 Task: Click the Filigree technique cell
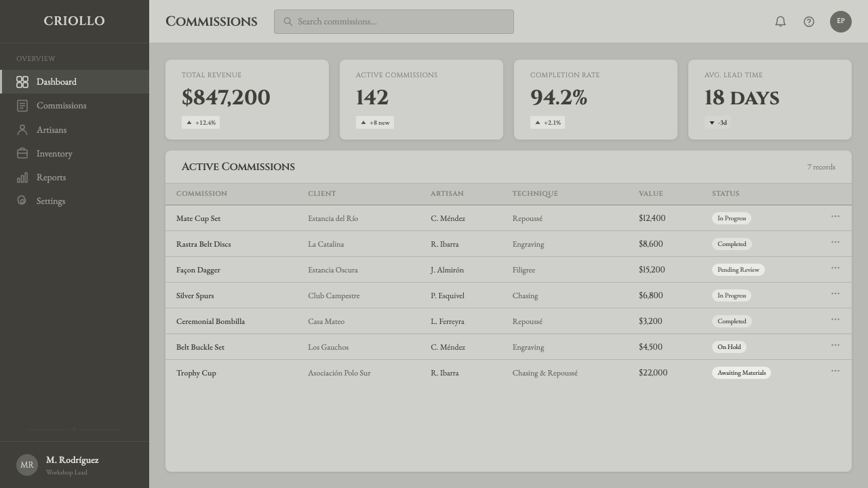coord(524,270)
